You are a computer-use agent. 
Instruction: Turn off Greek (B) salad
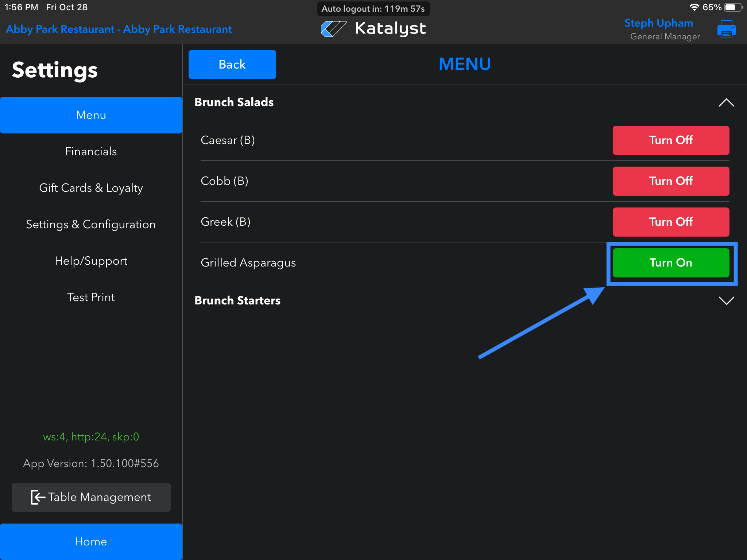670,222
